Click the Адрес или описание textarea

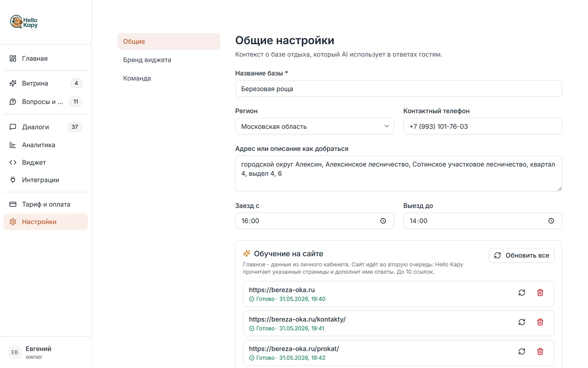pos(399,173)
